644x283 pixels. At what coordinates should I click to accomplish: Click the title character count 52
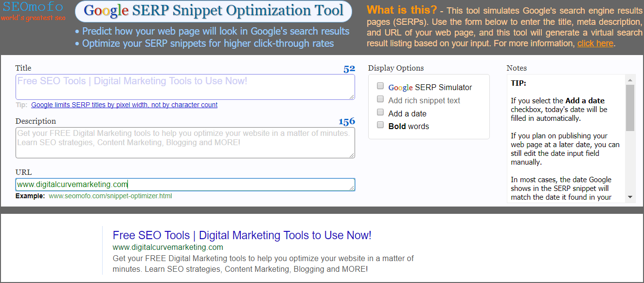click(x=349, y=69)
